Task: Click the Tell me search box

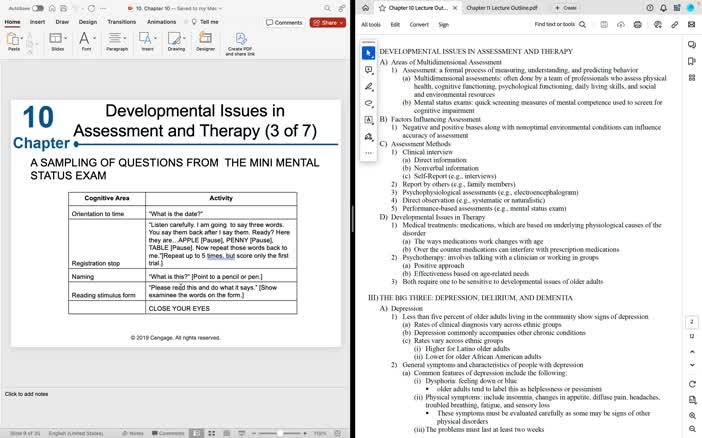Action: point(205,22)
